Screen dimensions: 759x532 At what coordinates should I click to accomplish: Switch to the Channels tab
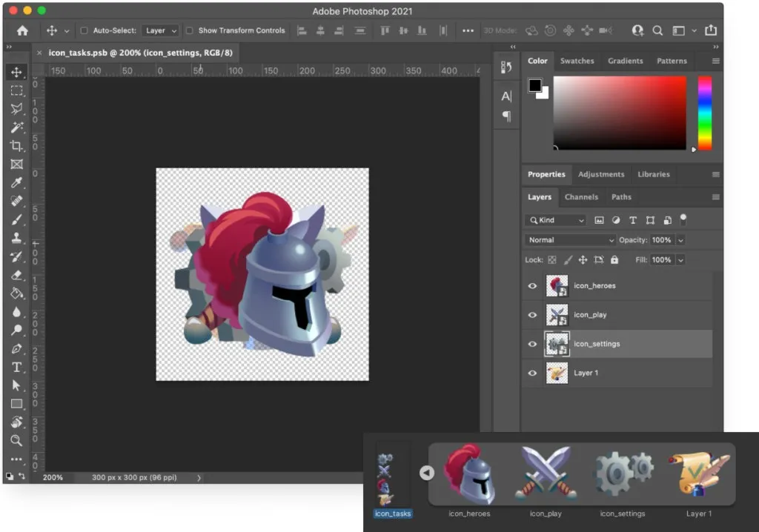[581, 197]
